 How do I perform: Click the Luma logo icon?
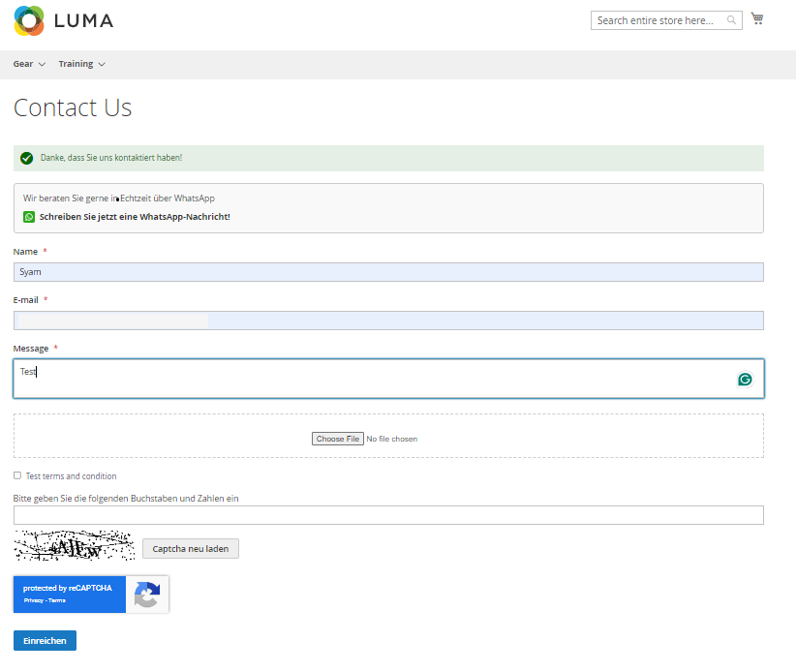pos(29,20)
